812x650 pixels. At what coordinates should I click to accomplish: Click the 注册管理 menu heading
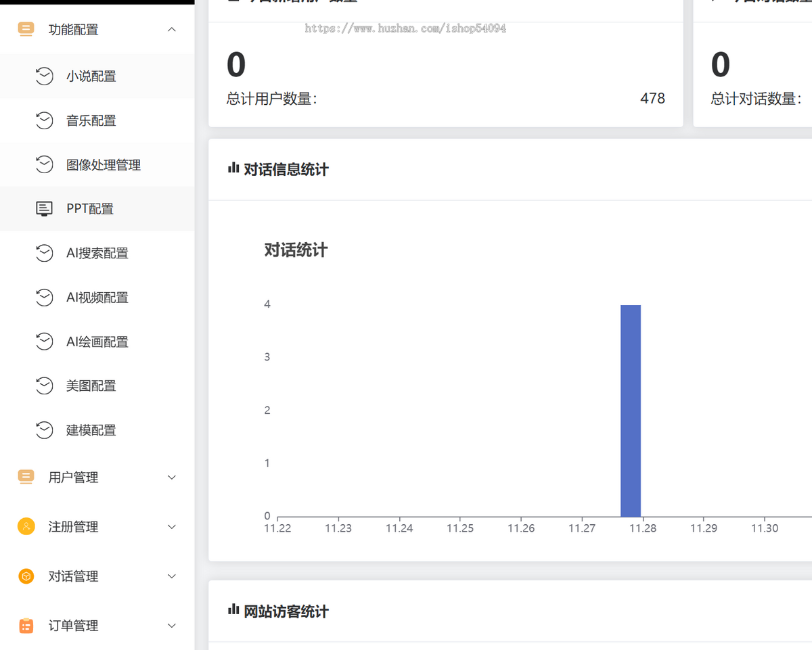coord(73,527)
